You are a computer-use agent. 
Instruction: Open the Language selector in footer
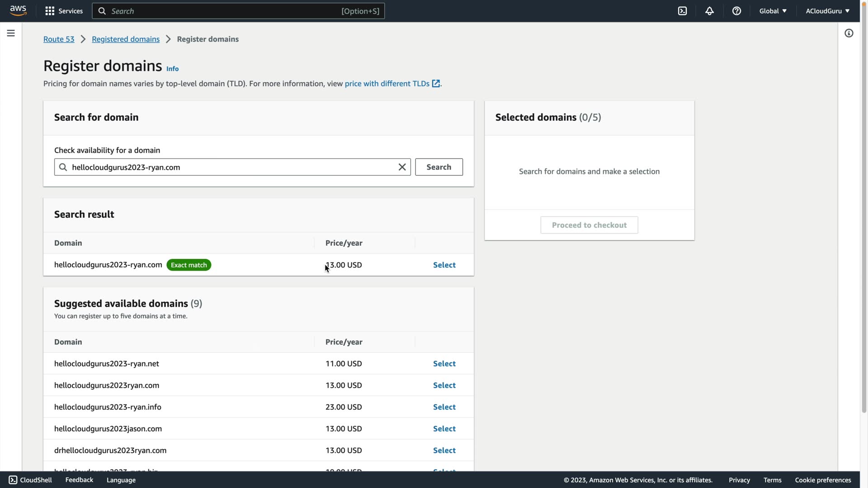[x=121, y=480]
